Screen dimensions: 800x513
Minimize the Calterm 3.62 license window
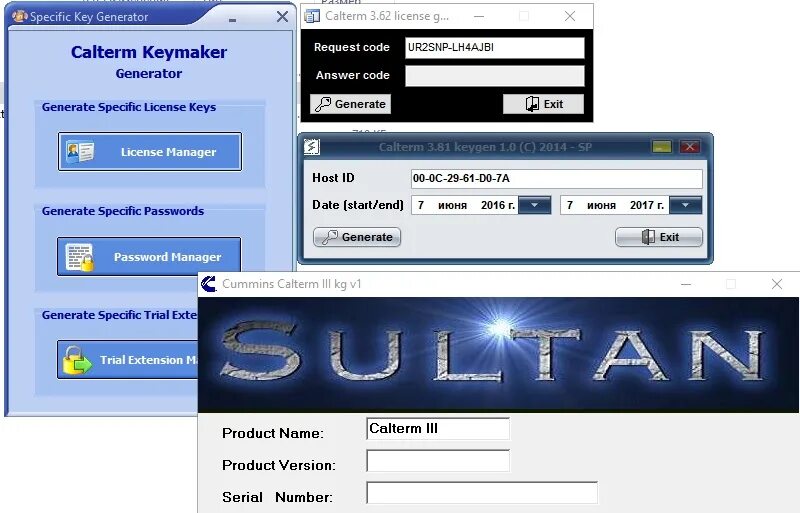(479, 16)
